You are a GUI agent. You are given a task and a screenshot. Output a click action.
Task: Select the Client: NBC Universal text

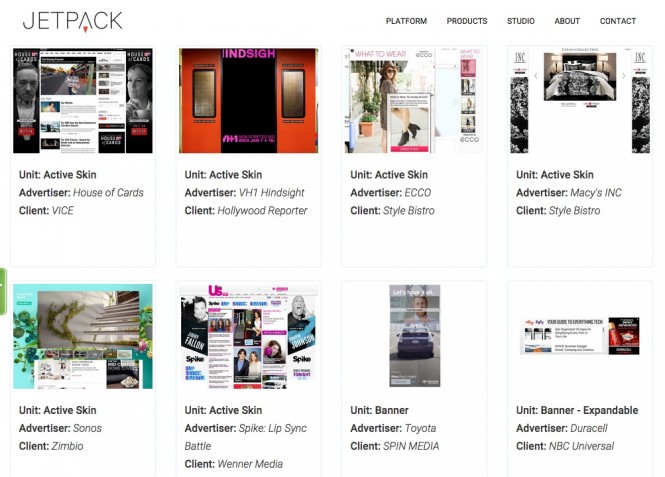click(565, 446)
